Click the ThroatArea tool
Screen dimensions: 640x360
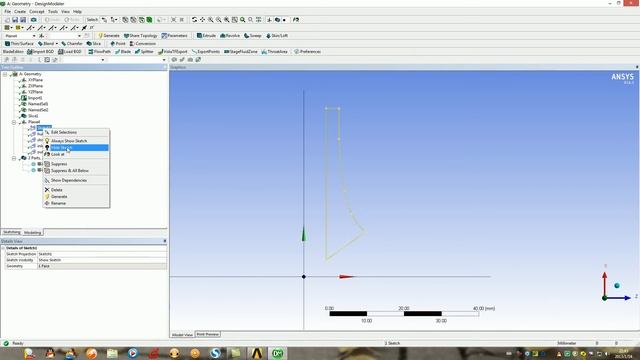[x=275, y=51]
